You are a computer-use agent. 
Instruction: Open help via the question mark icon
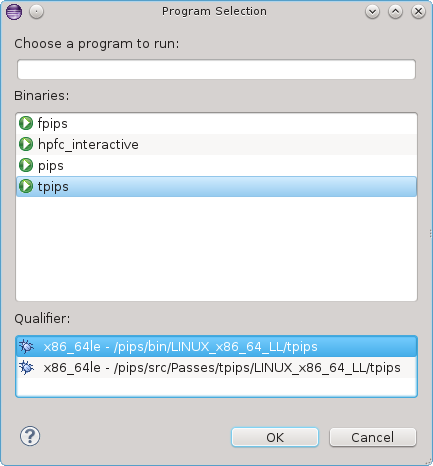pyautogui.click(x=30, y=436)
